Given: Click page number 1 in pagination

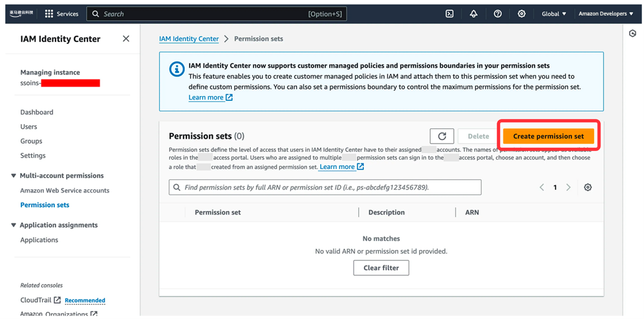Looking at the screenshot, I should (x=555, y=187).
